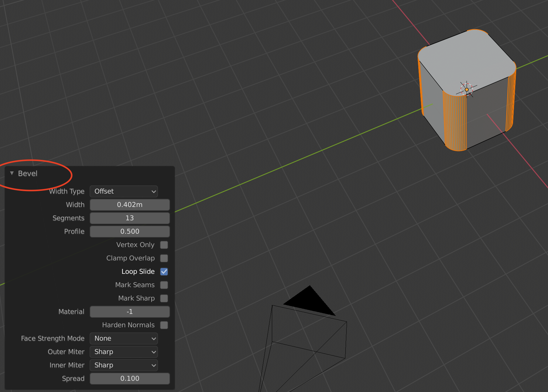Enable the Harden Normals checkbox
This screenshot has width=548, height=392.
click(164, 325)
